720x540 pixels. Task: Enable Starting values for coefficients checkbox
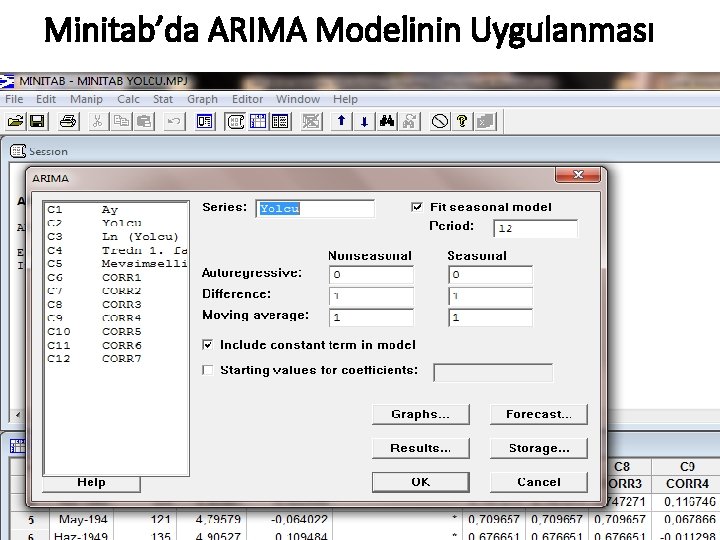pyautogui.click(x=208, y=370)
